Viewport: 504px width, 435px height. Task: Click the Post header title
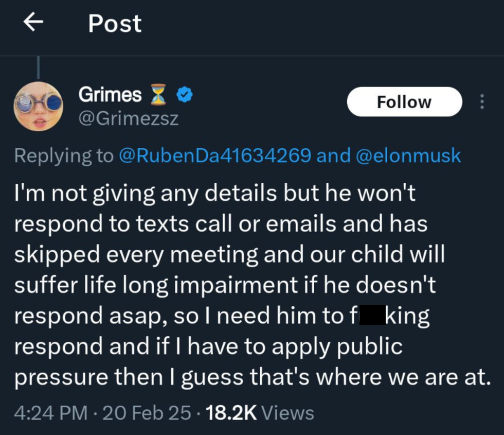pos(115,24)
